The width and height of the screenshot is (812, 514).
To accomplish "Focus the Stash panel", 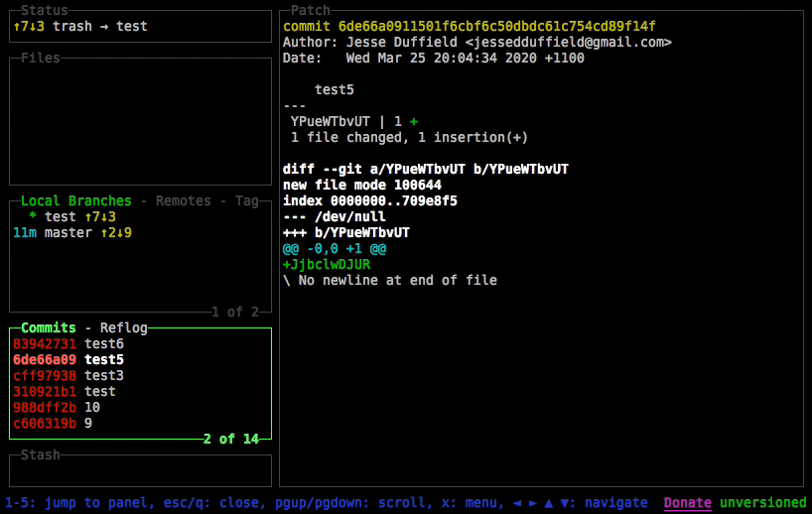I will (x=139, y=470).
